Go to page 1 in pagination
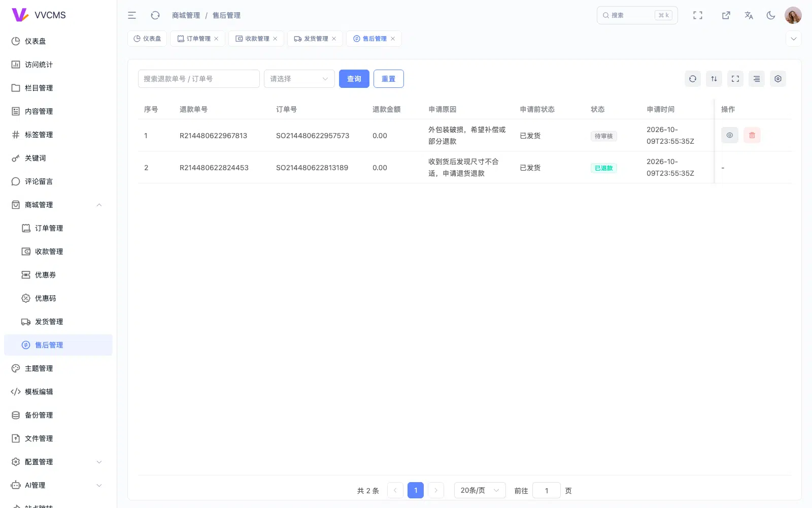The image size is (812, 508). (x=416, y=490)
